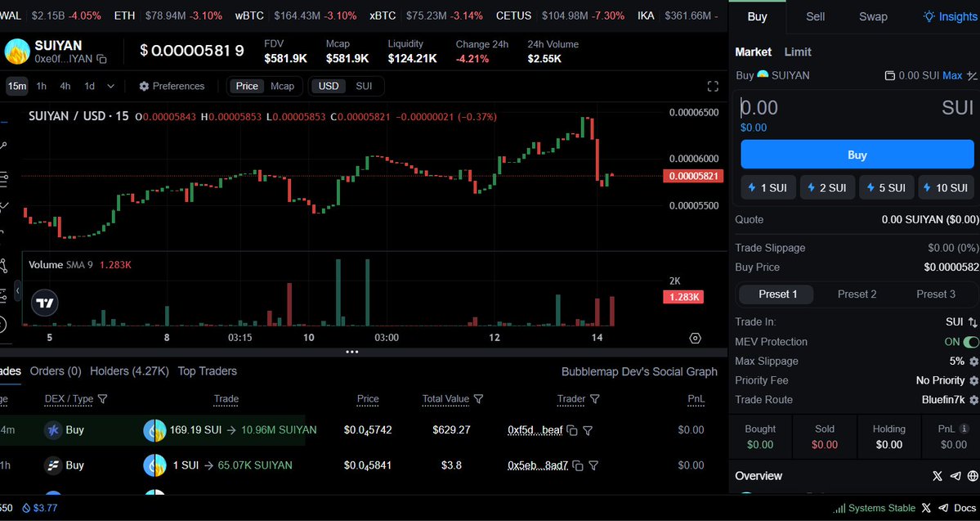Select the 1h timeframe
This screenshot has width=980, height=521.
click(41, 87)
